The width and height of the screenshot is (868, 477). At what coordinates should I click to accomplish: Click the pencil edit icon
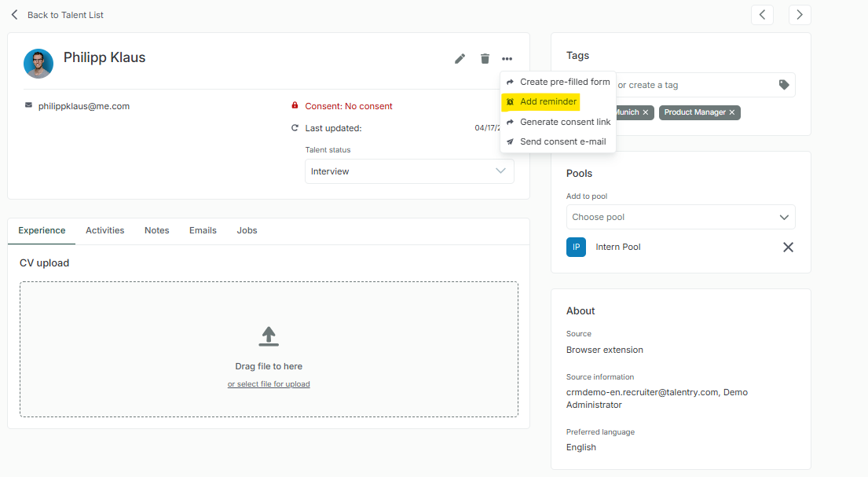pyautogui.click(x=460, y=59)
